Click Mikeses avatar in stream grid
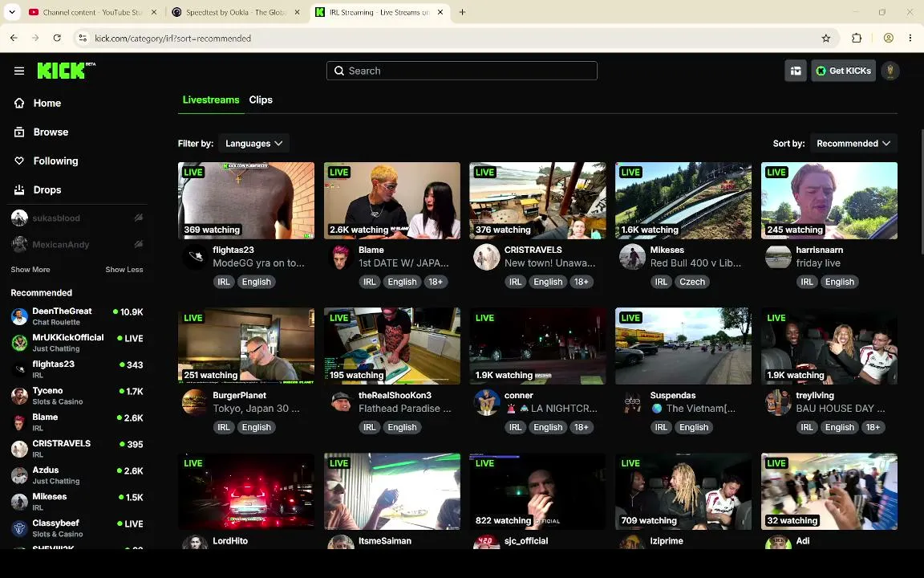Viewport: 924px width, 578px height. [x=632, y=257]
